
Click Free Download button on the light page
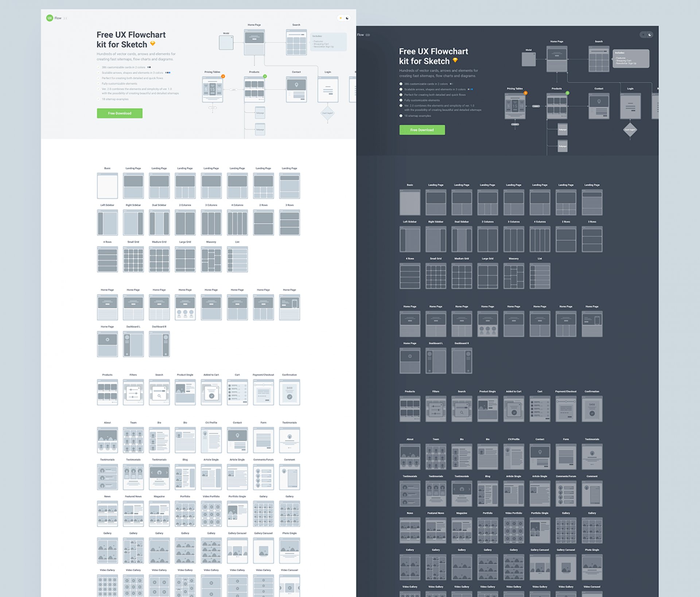(x=120, y=113)
